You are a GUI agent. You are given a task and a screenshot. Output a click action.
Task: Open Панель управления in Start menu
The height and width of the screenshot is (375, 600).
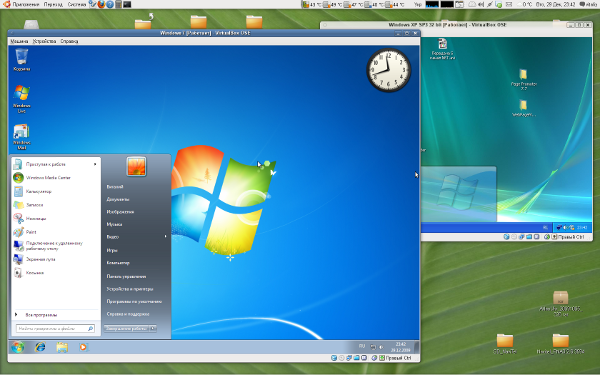point(126,276)
